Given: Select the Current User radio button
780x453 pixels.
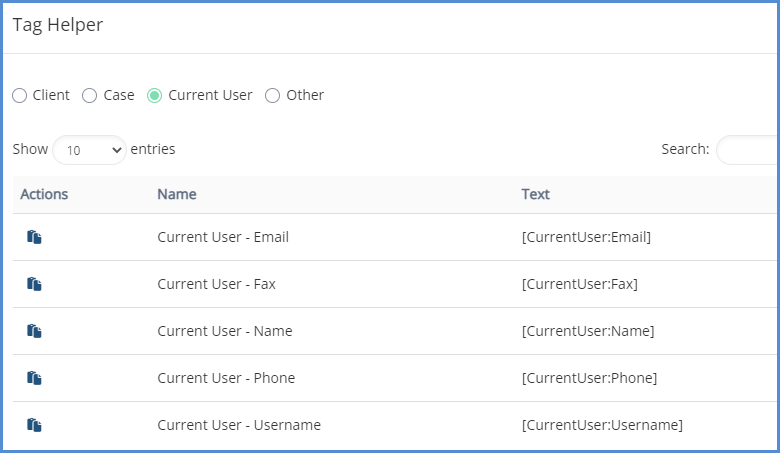Looking at the screenshot, I should 154,96.
